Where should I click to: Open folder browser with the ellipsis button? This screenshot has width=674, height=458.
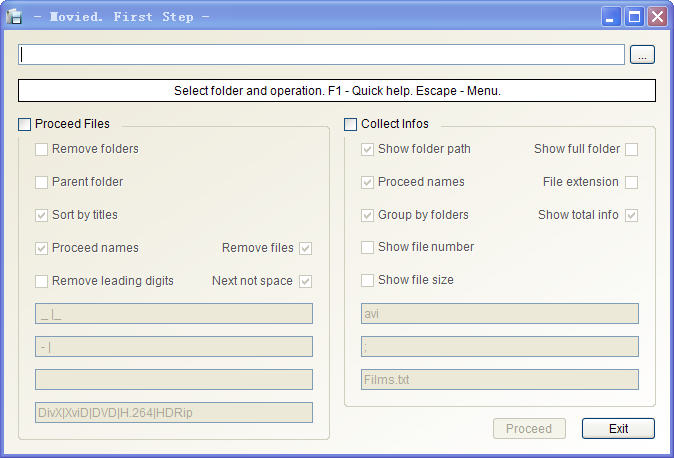point(643,55)
